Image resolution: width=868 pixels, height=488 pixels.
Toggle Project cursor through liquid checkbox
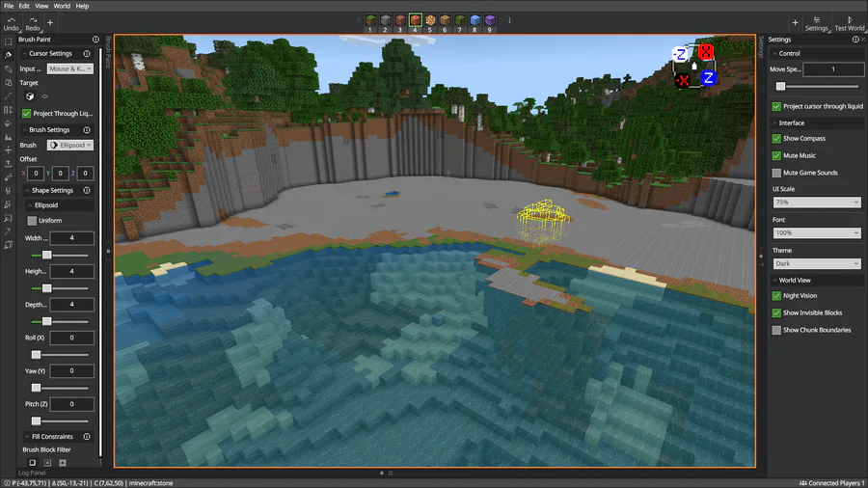point(776,106)
